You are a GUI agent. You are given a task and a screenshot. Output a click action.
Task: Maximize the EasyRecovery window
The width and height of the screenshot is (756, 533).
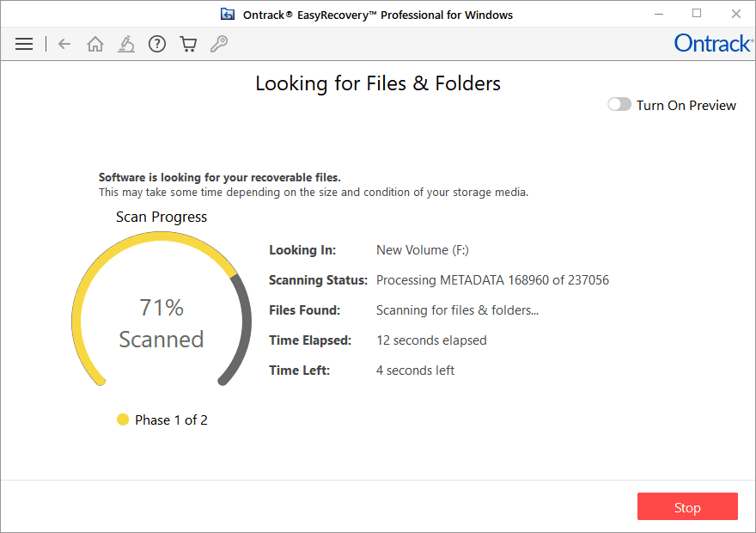pyautogui.click(x=697, y=14)
